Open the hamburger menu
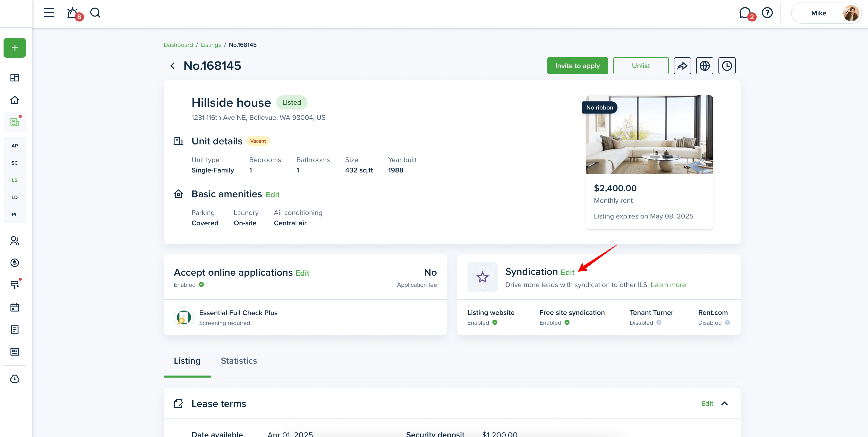Image resolution: width=868 pixels, height=437 pixels. click(49, 13)
